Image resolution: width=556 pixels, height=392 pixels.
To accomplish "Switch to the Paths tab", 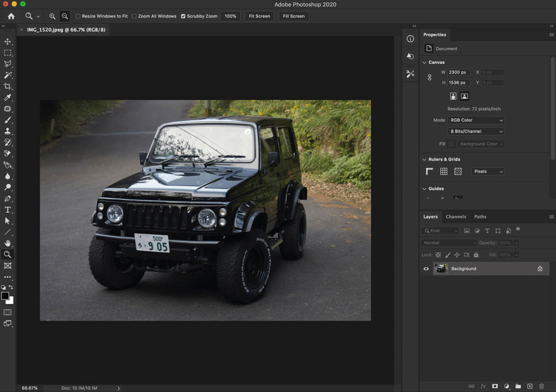I will tap(481, 217).
